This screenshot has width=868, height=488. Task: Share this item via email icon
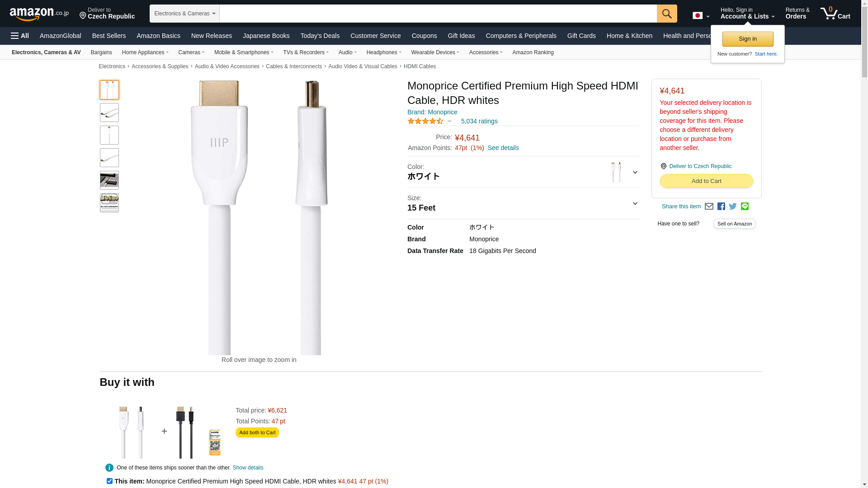709,206
